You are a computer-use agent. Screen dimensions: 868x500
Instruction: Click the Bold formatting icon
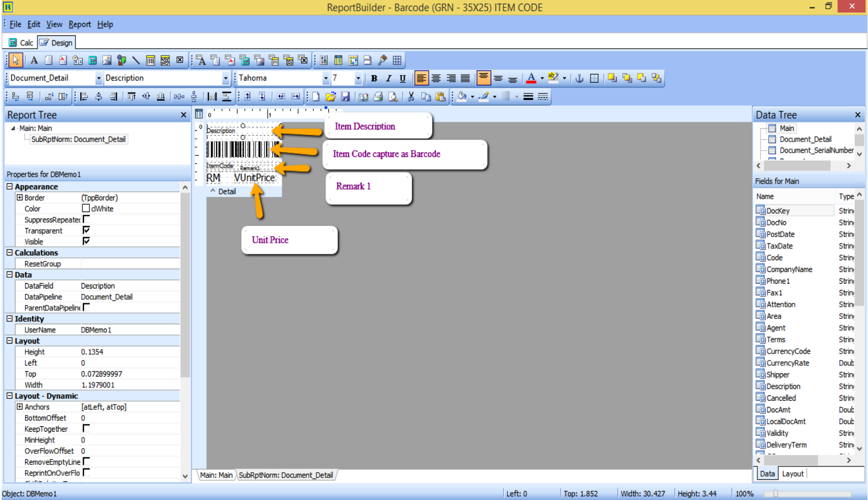coord(374,79)
